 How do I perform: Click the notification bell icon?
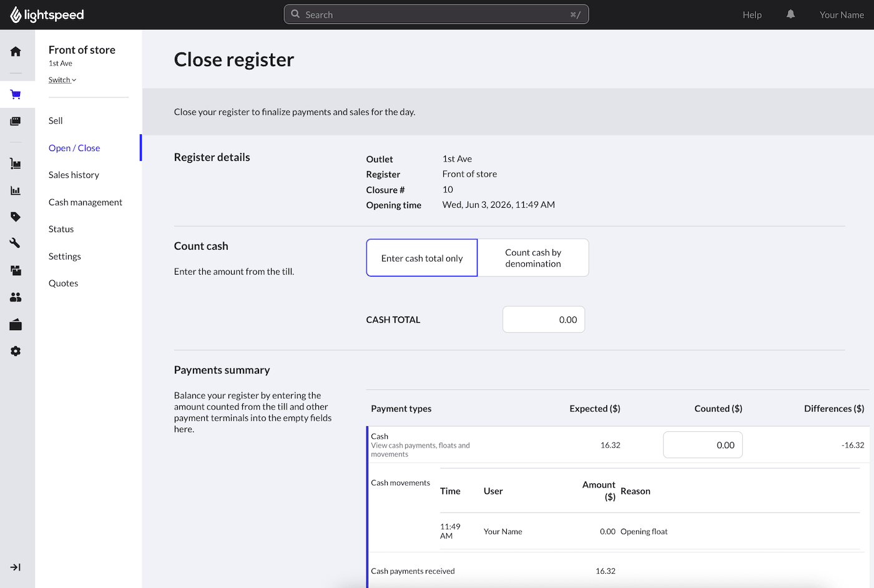[790, 14]
